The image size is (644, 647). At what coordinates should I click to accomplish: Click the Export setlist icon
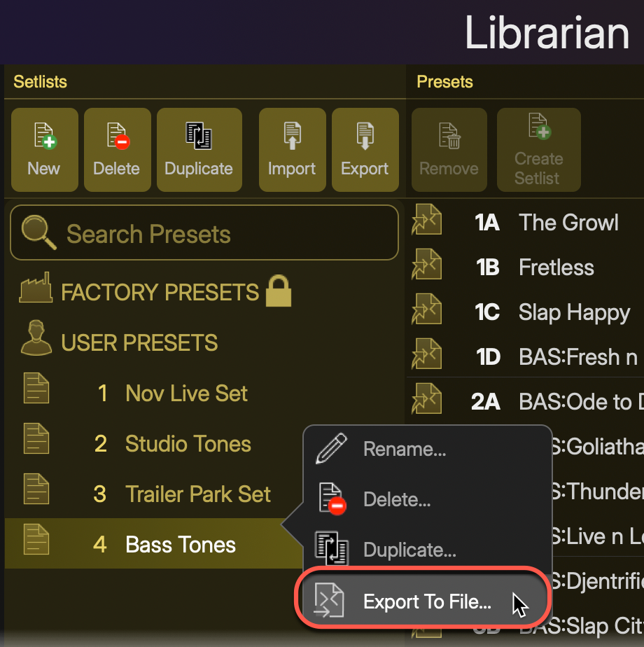(365, 137)
